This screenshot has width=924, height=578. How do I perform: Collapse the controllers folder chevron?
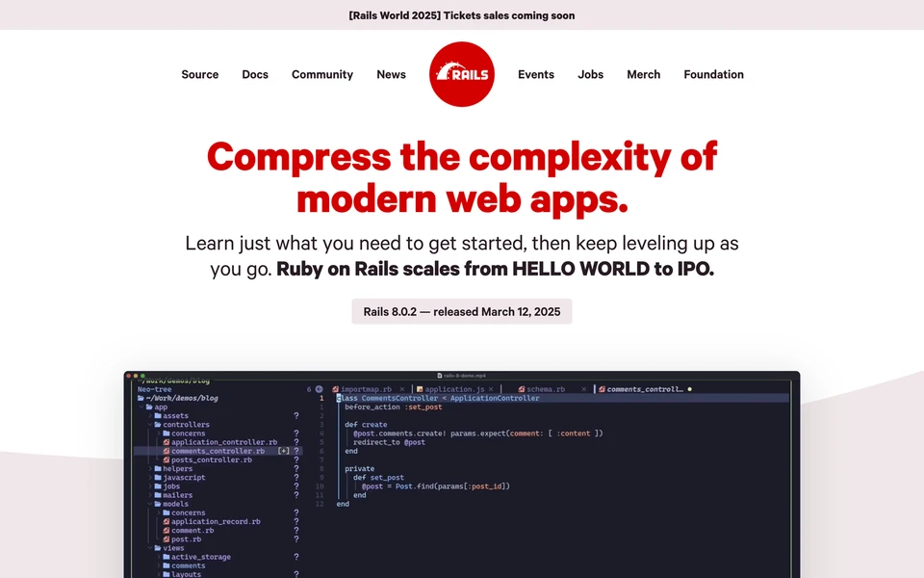click(150, 425)
